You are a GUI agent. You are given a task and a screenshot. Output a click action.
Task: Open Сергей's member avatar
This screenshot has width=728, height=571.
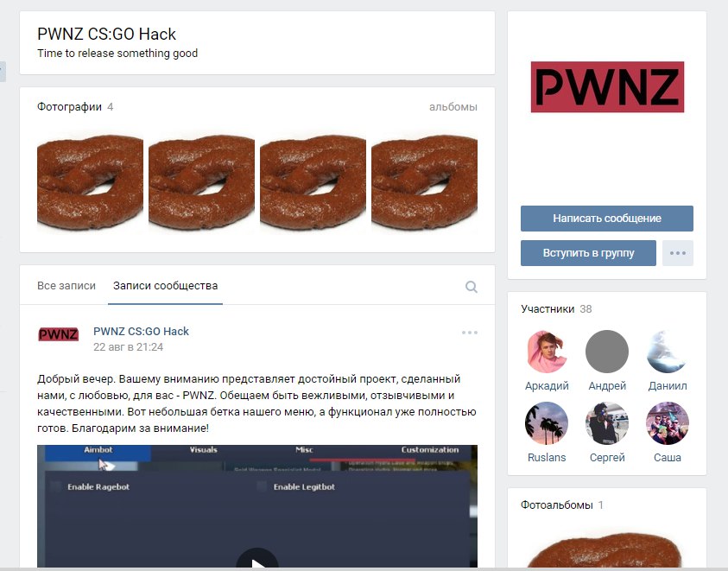coord(607,423)
